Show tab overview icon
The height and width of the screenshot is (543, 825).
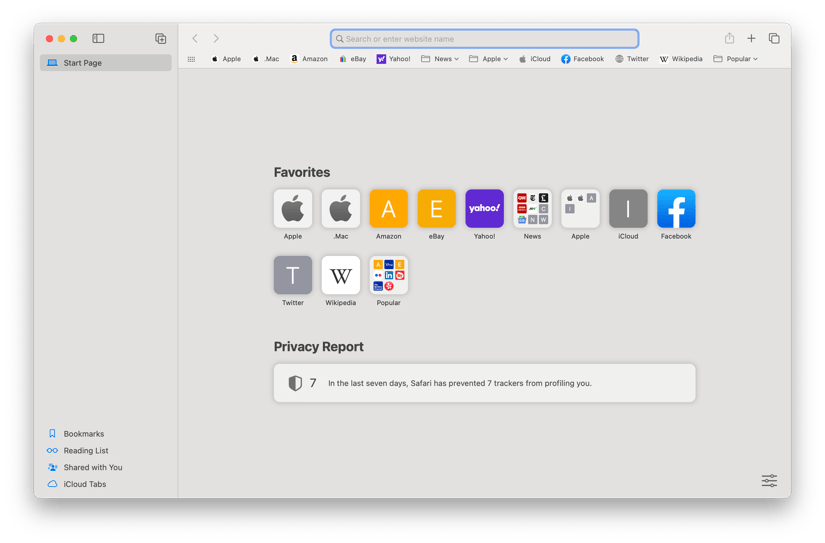tap(774, 38)
